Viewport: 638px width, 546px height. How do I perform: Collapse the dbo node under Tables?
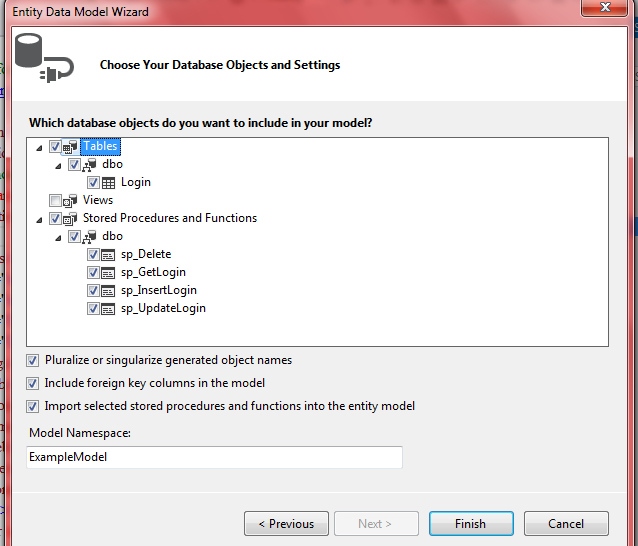58,166
